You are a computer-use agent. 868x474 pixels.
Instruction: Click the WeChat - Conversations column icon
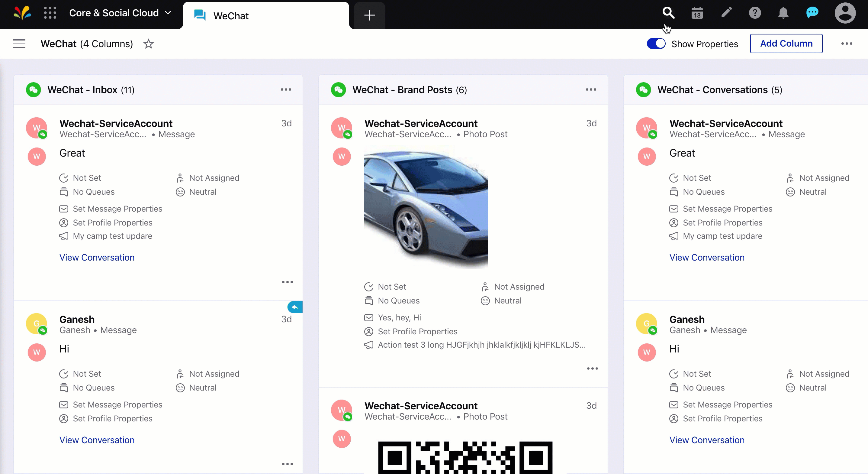tap(643, 90)
